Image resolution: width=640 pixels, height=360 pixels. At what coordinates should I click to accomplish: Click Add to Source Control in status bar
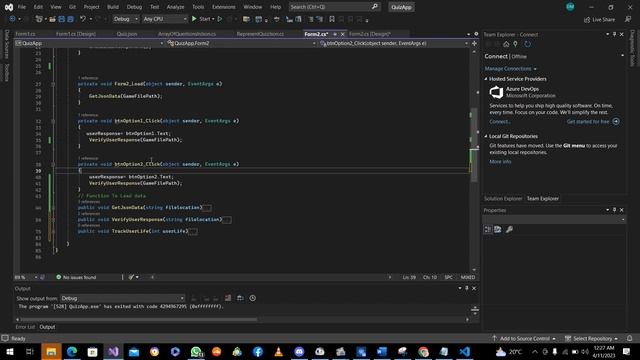(x=524, y=338)
